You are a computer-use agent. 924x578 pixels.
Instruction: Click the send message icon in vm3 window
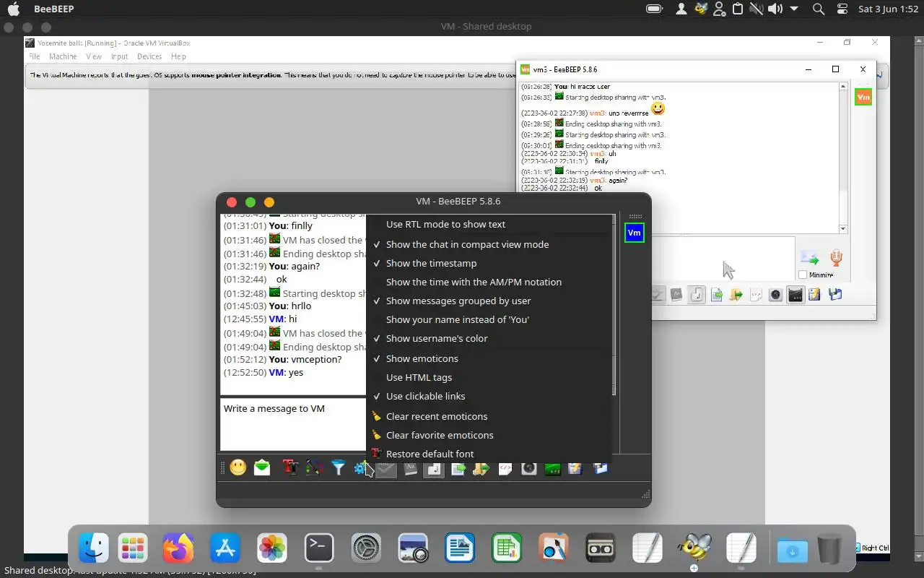pos(810,258)
